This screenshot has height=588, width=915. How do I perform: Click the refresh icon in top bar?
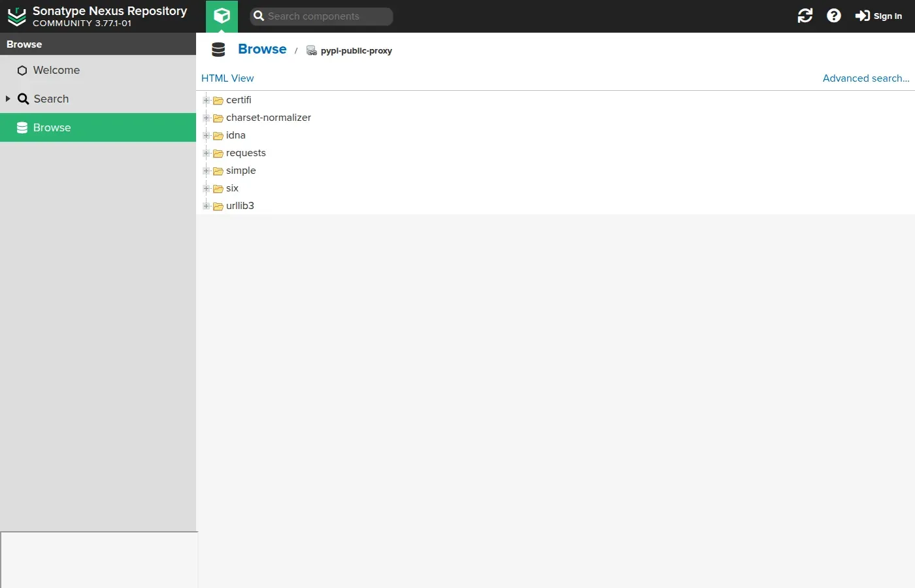click(805, 16)
